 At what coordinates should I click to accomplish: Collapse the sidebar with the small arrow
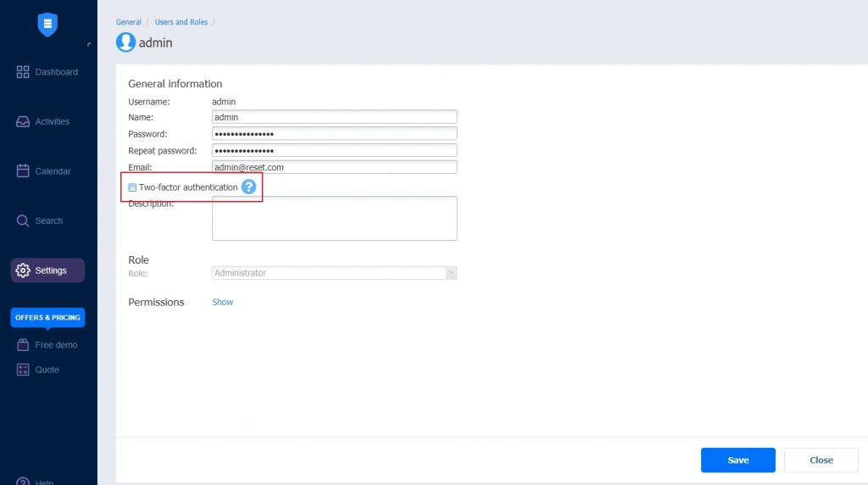(x=89, y=44)
